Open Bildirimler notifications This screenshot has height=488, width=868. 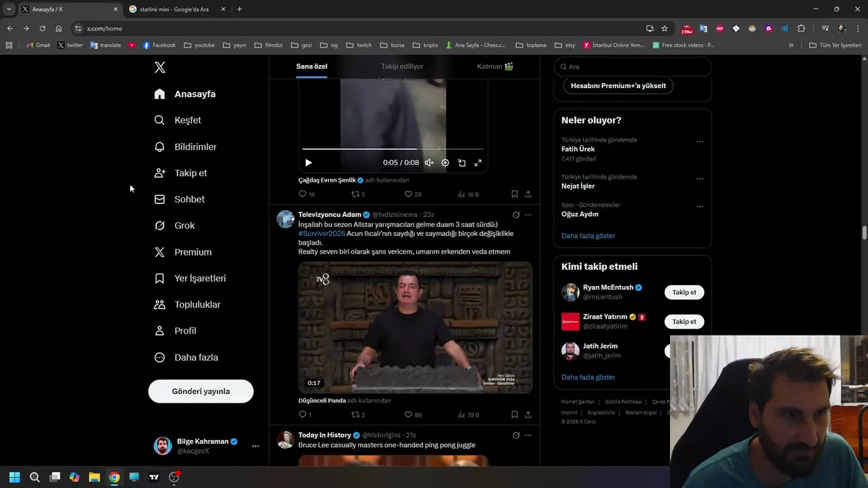click(x=185, y=146)
